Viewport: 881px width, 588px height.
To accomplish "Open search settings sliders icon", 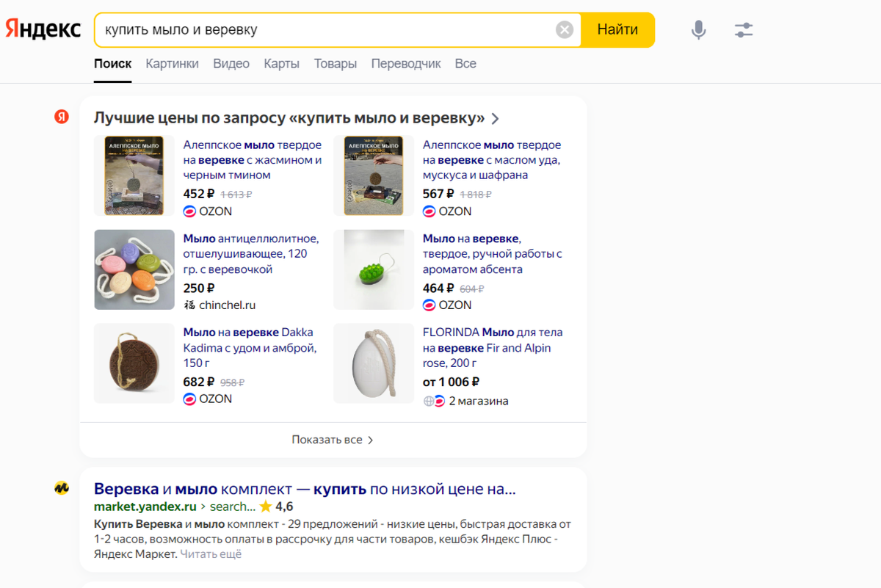I will pyautogui.click(x=744, y=30).
